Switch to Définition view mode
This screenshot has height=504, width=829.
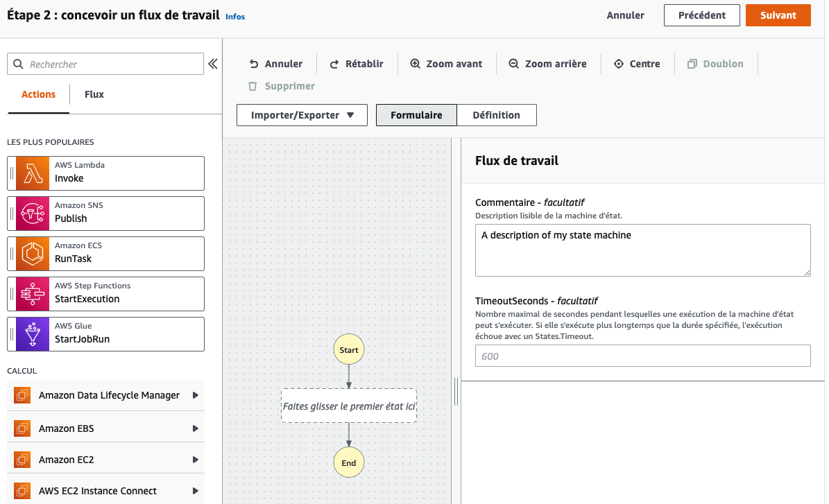pyautogui.click(x=497, y=115)
